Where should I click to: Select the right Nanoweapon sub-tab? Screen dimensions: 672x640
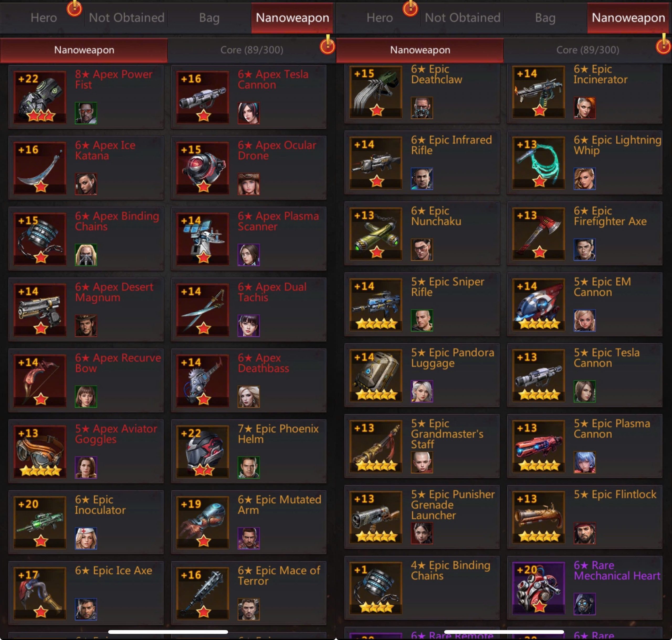[x=420, y=50]
